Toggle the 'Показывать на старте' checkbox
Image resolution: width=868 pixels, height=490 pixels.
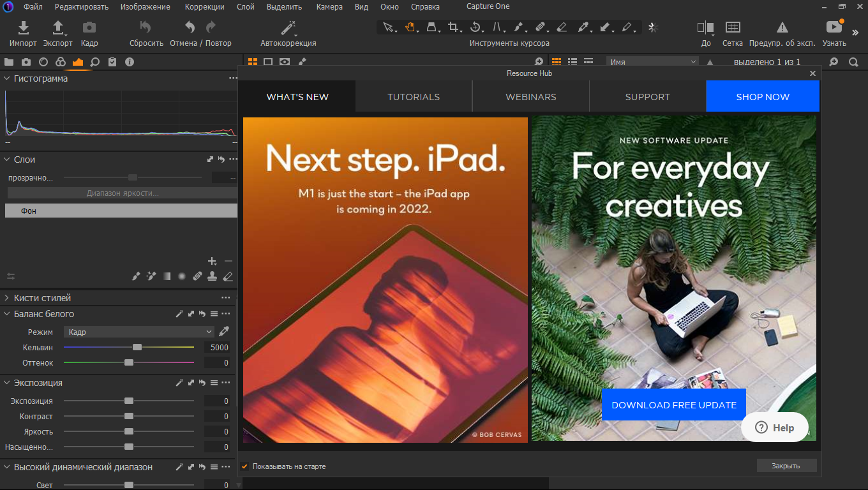(x=244, y=466)
